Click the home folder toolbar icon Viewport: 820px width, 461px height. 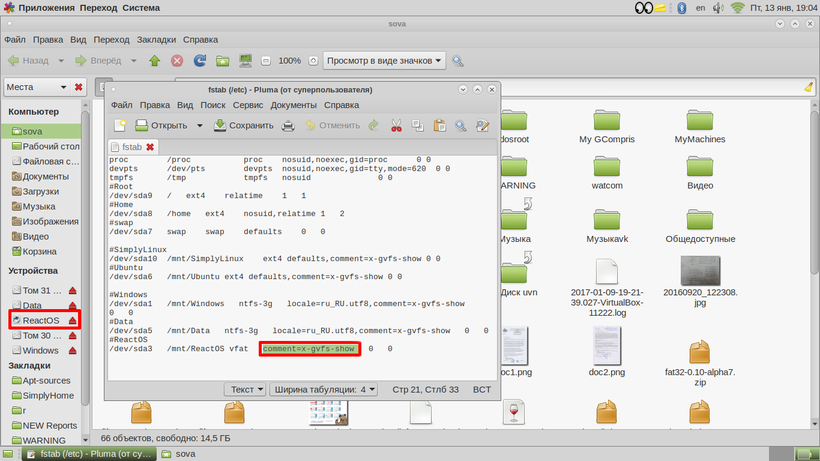click(223, 61)
